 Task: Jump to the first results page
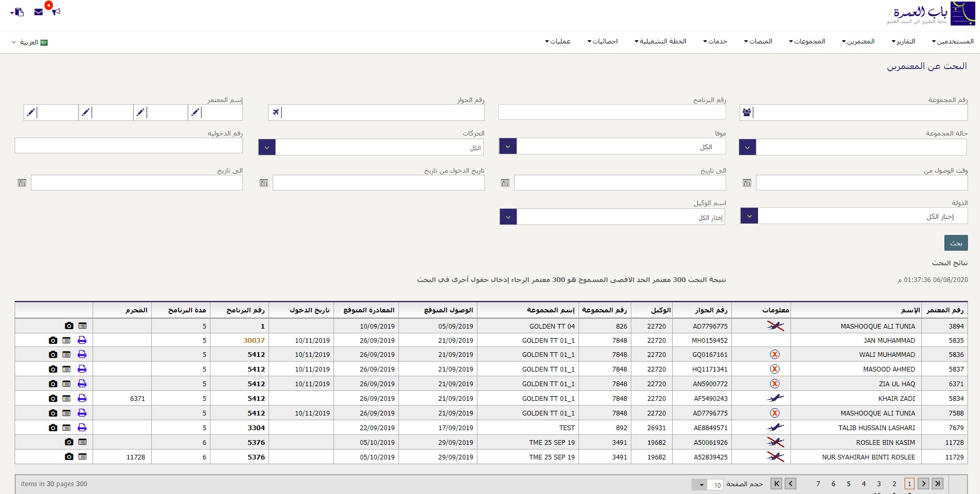[x=938, y=484]
